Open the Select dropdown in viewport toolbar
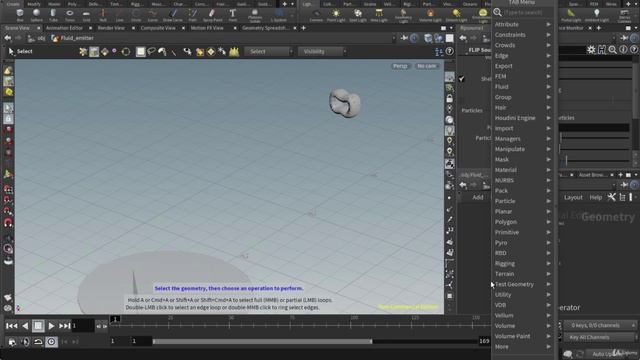This screenshot has width=640, height=360. [x=269, y=51]
